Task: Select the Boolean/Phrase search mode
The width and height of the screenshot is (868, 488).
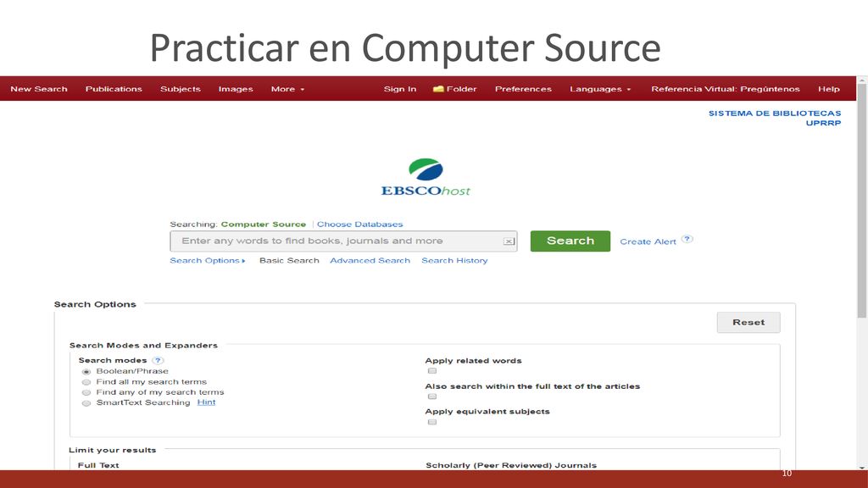Action: (86, 372)
